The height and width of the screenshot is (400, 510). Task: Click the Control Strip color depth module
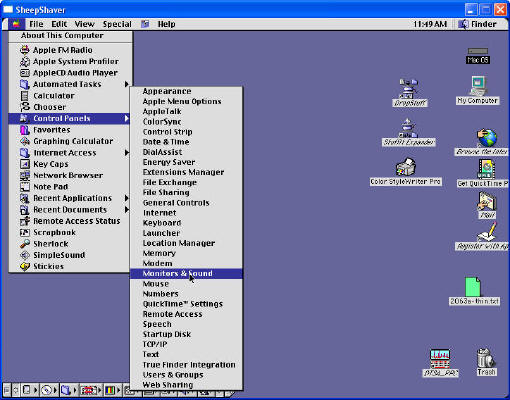pos(113,390)
